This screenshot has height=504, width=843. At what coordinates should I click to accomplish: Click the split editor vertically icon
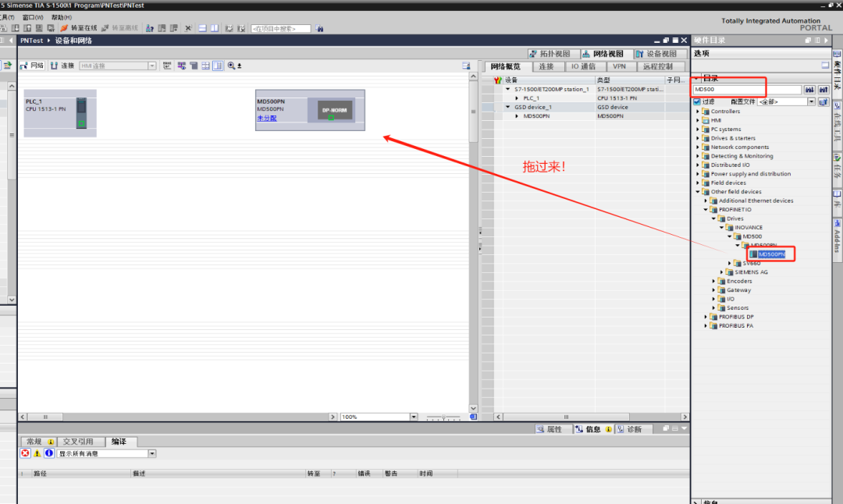[x=215, y=28]
